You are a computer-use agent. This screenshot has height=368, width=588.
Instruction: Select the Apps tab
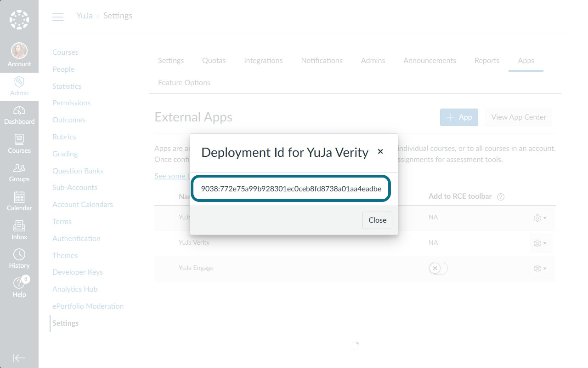[526, 61]
